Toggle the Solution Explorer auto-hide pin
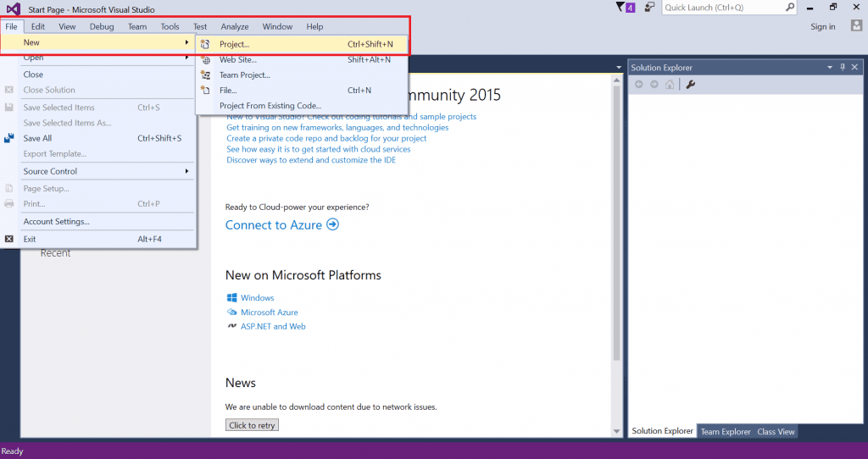 click(x=842, y=67)
